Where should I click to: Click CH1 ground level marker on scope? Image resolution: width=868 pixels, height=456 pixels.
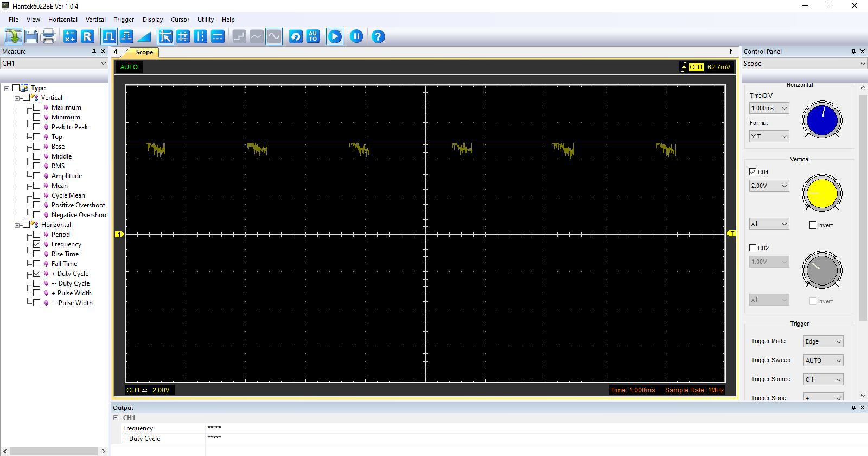(x=119, y=234)
